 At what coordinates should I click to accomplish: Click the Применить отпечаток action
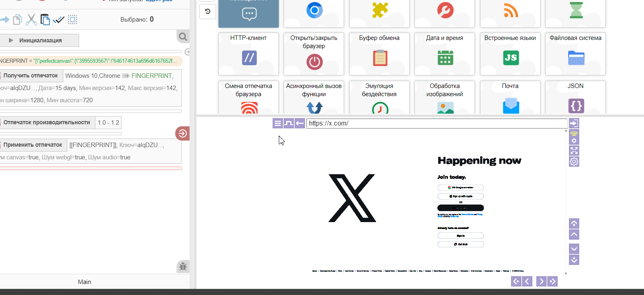click(x=33, y=145)
